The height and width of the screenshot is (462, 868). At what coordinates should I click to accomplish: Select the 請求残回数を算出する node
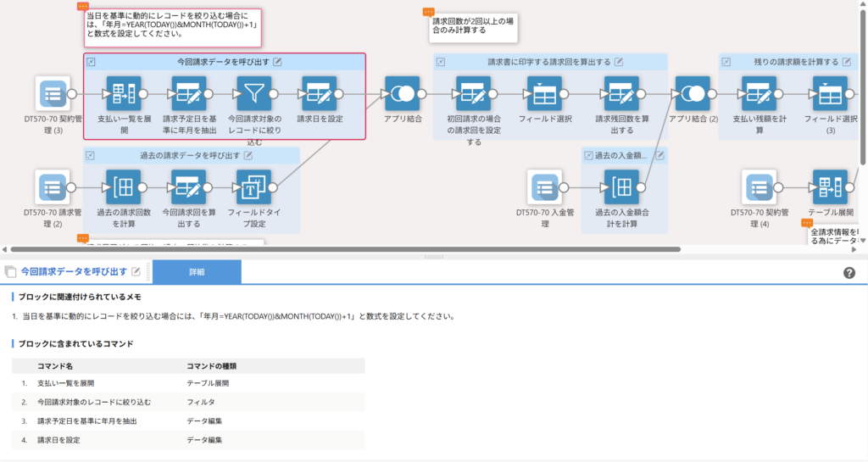click(x=621, y=93)
